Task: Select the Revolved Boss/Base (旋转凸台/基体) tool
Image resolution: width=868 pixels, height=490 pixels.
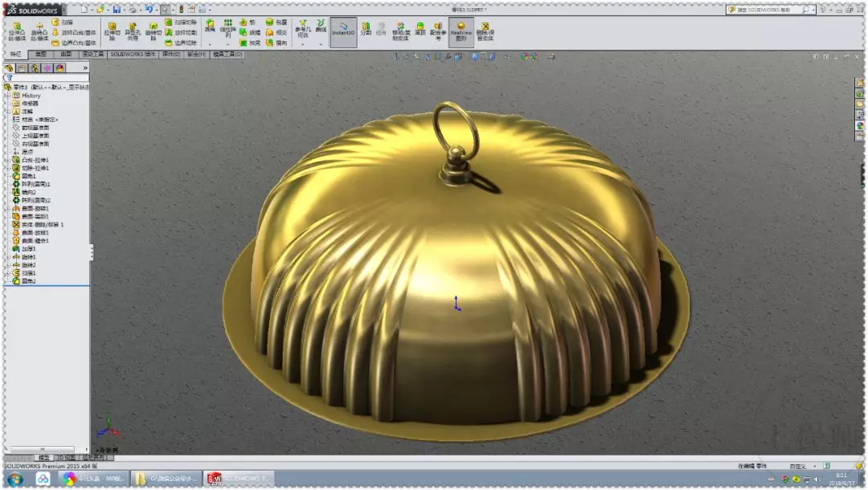Action: point(39,31)
